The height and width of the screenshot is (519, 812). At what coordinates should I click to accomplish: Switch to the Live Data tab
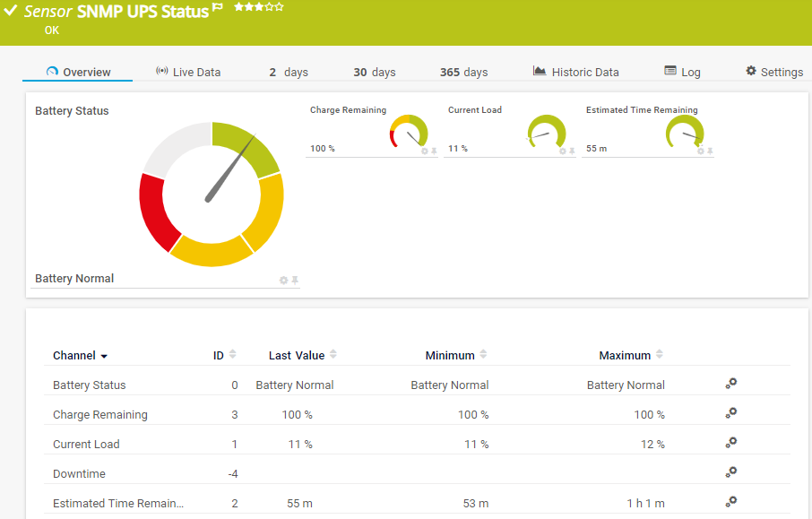(x=188, y=72)
